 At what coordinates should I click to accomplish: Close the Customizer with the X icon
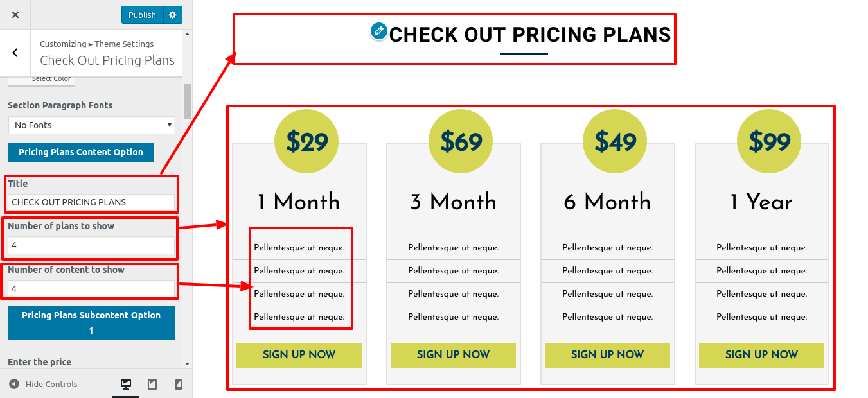coord(15,15)
